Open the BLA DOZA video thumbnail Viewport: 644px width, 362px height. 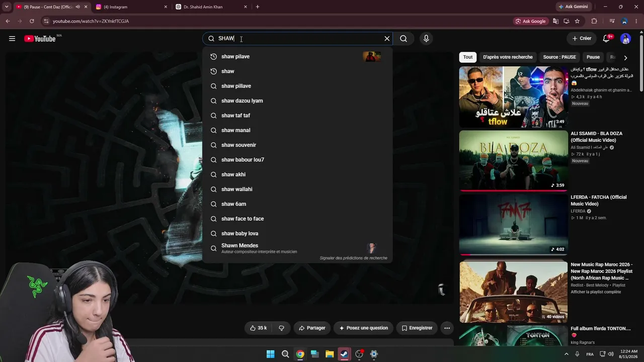tap(514, 161)
